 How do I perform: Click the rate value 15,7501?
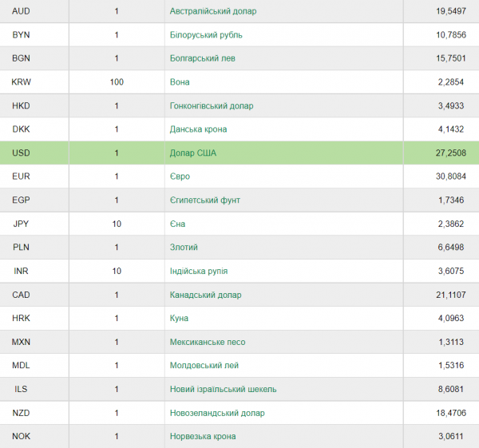click(x=451, y=58)
